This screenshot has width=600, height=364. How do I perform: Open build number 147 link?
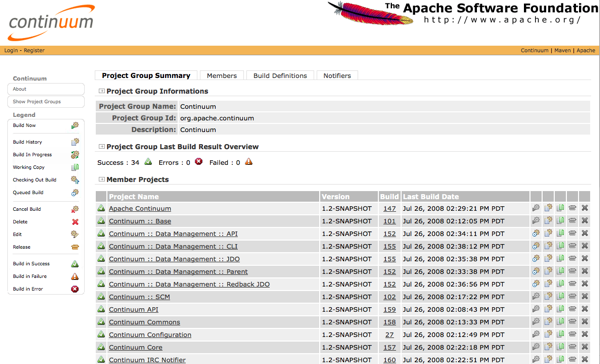[x=390, y=209]
